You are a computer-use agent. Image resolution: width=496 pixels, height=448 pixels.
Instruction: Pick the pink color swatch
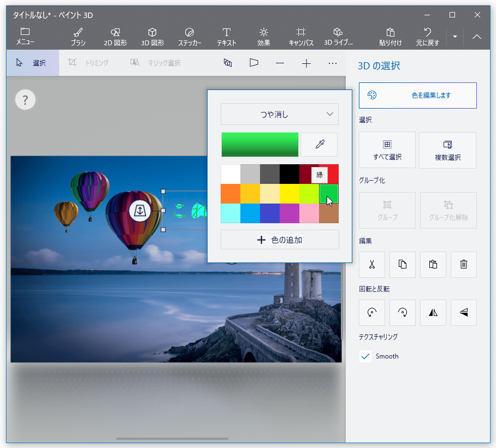(309, 213)
